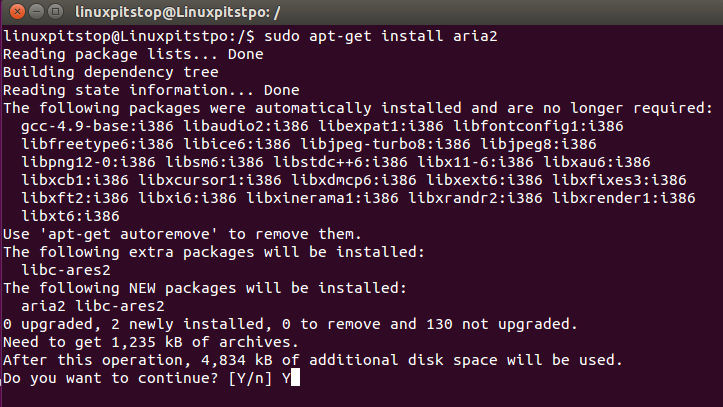Viewport: 723px width, 407px height.
Task: Maximize the terminal window
Action: (x=54, y=11)
